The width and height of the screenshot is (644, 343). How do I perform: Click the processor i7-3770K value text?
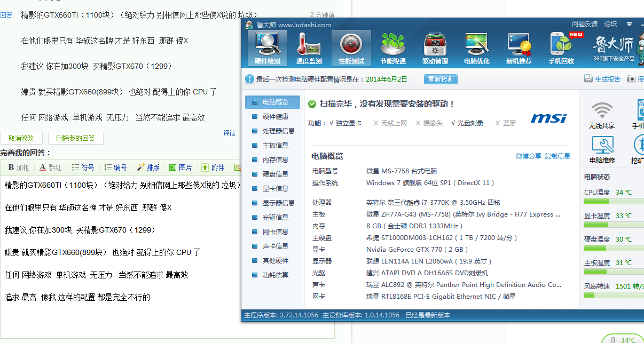tap(433, 203)
